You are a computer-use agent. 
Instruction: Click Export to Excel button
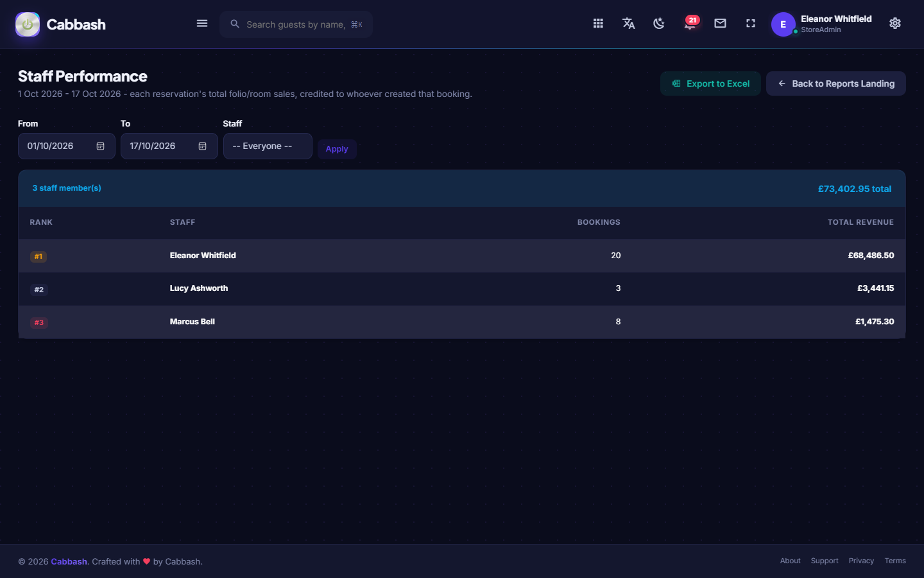tap(710, 83)
